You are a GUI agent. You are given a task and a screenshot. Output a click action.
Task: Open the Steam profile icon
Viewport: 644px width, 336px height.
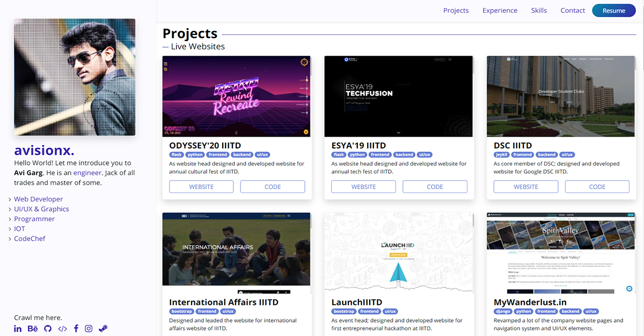click(x=103, y=328)
